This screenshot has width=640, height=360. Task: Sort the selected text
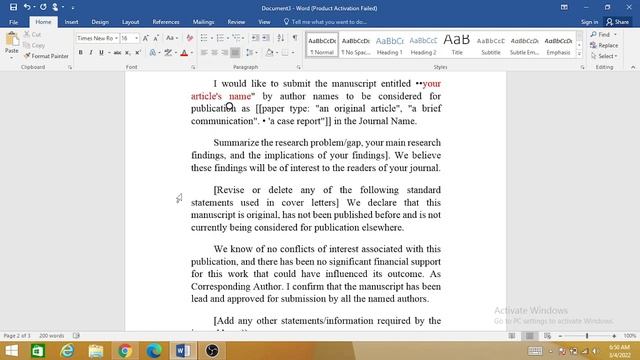point(280,38)
